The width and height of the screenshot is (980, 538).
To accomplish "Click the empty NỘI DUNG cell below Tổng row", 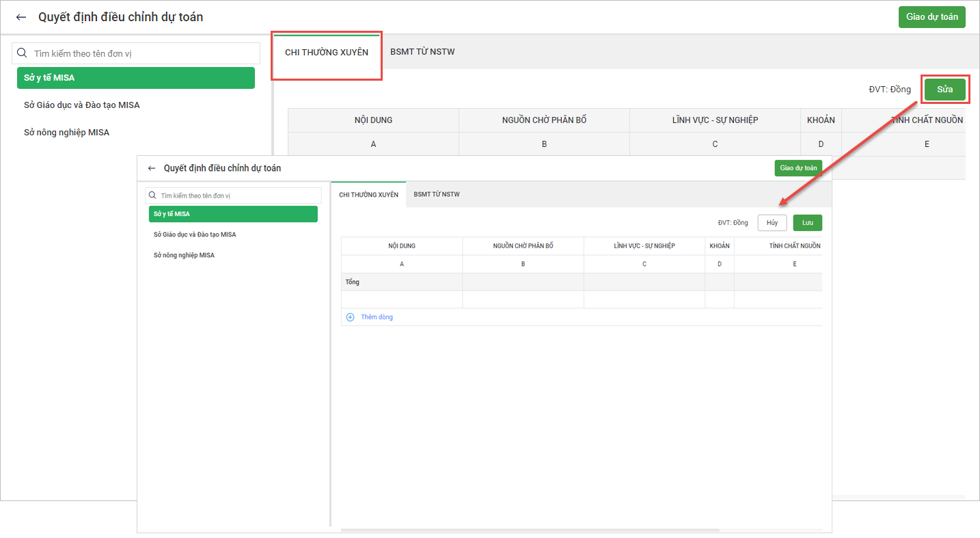I will (x=402, y=299).
